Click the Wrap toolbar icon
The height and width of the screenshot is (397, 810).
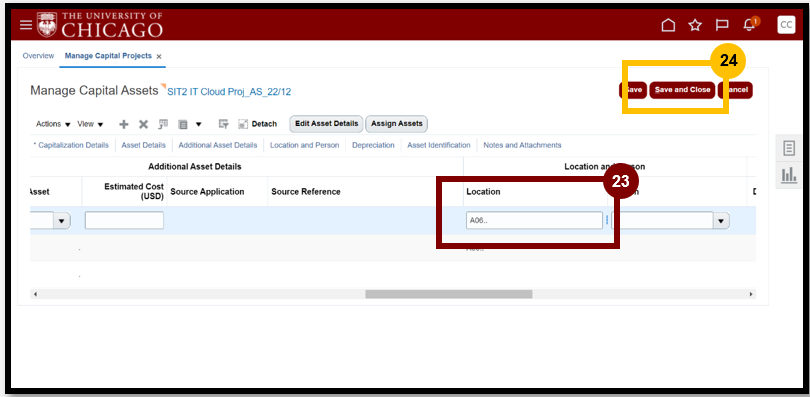[x=182, y=124]
